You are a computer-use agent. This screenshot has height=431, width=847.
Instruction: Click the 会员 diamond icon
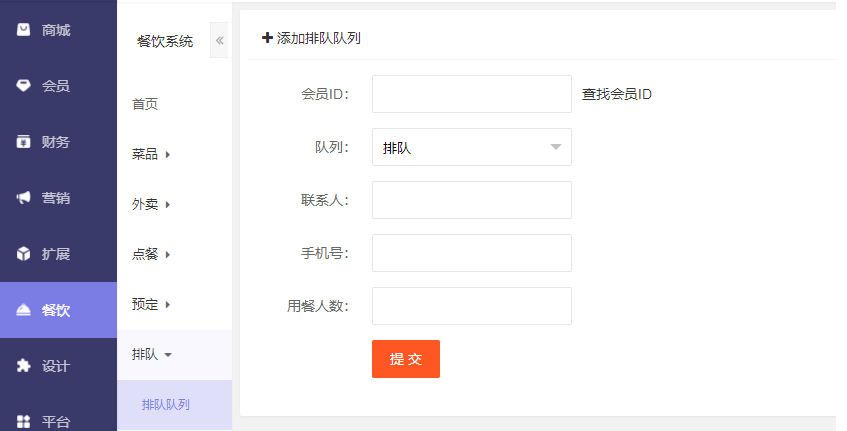point(24,86)
